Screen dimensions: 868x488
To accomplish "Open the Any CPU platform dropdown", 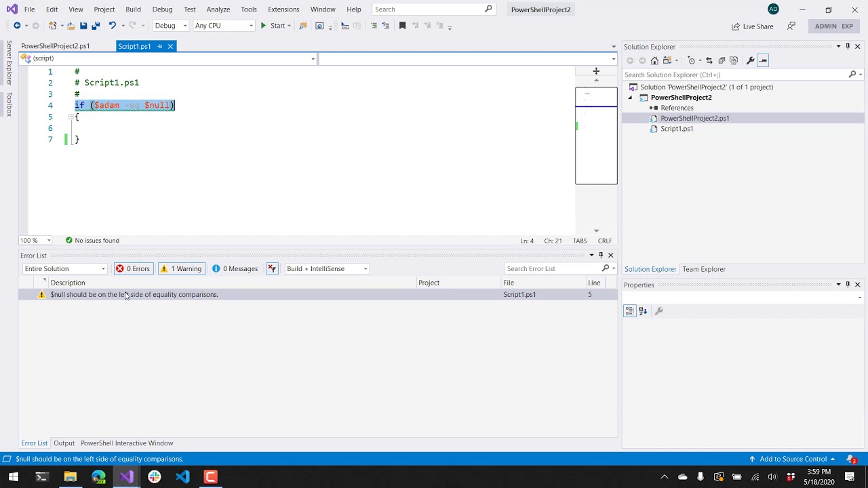I will [x=224, y=26].
